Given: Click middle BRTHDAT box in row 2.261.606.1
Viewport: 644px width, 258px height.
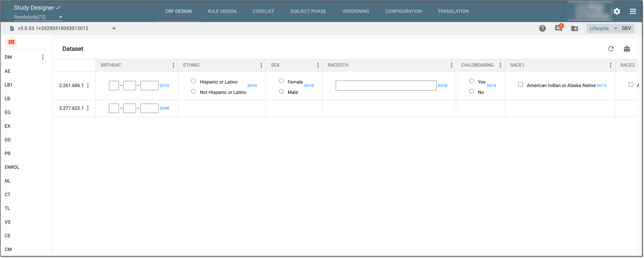Looking at the screenshot, I should [130, 85].
